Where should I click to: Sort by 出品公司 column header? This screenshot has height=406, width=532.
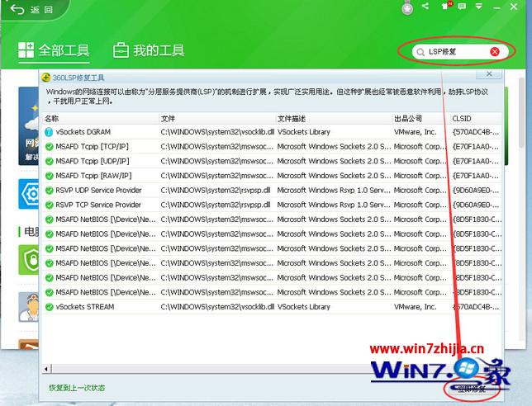pos(420,119)
